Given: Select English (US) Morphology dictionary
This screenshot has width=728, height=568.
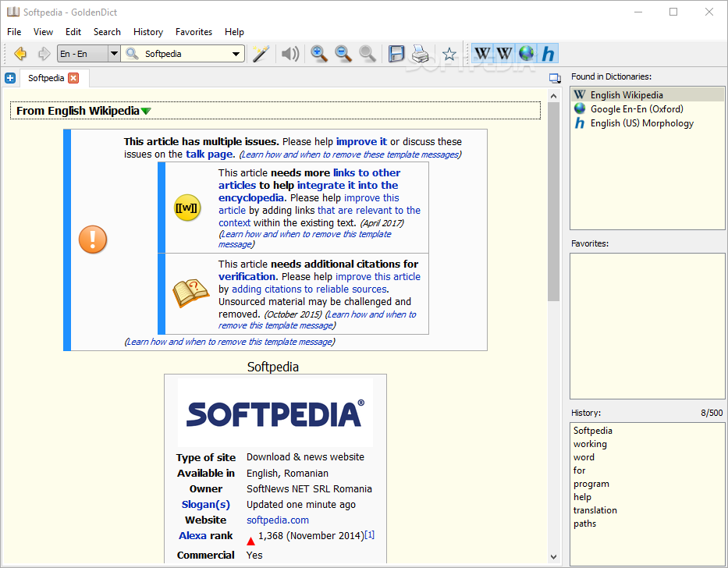Looking at the screenshot, I should click(x=647, y=122).
